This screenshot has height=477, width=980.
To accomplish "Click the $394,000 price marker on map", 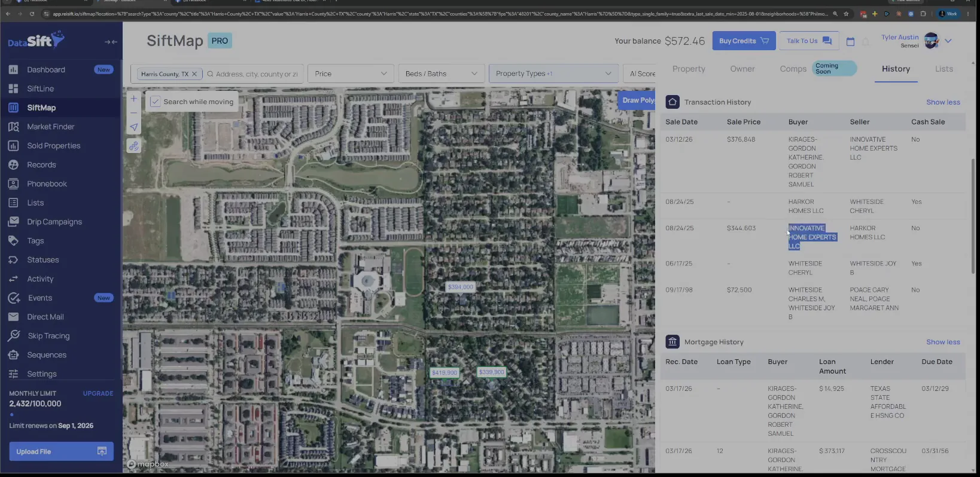I will (x=461, y=287).
